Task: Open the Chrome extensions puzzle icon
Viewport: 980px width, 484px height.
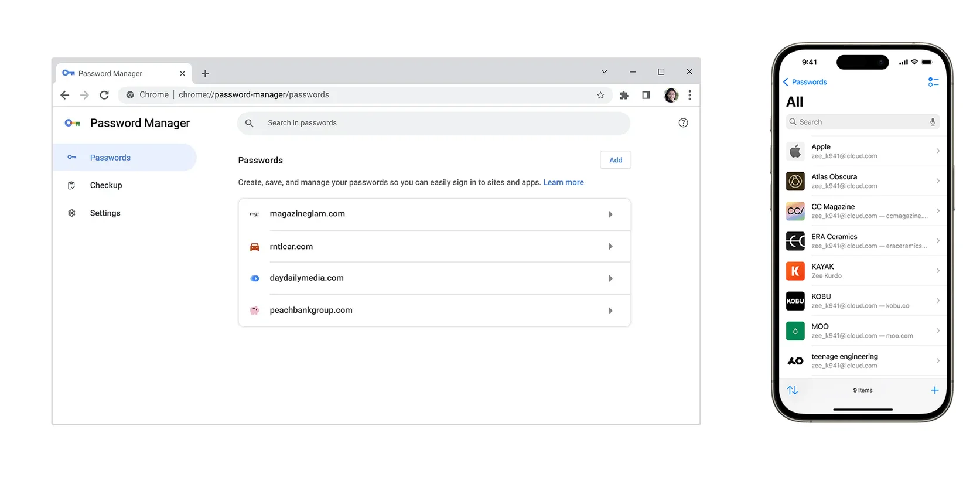Action: click(x=624, y=95)
